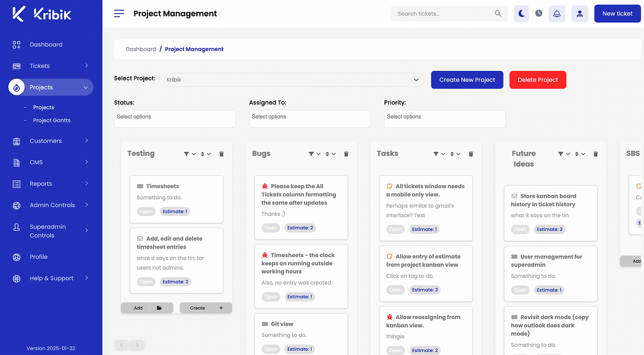Collapse the Projects sidebar menu
Screen dimensions: 644x355
tap(51, 87)
